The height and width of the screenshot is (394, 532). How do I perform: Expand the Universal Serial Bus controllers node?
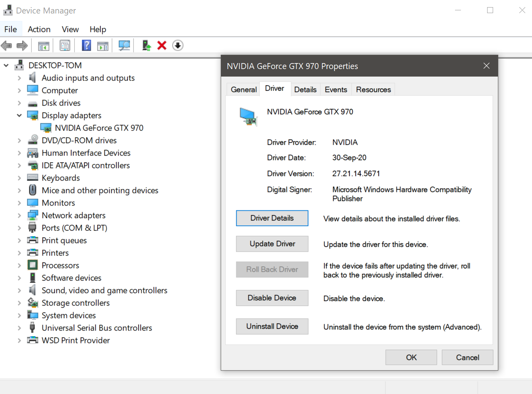(x=19, y=328)
